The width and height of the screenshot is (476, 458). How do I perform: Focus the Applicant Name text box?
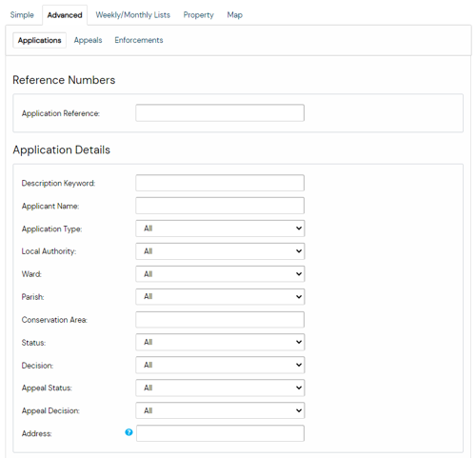pyautogui.click(x=220, y=206)
